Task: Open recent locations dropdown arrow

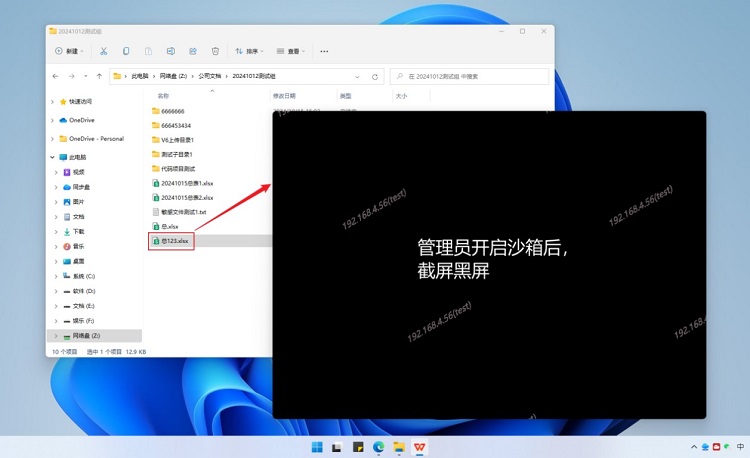Action: pyautogui.click(x=86, y=76)
